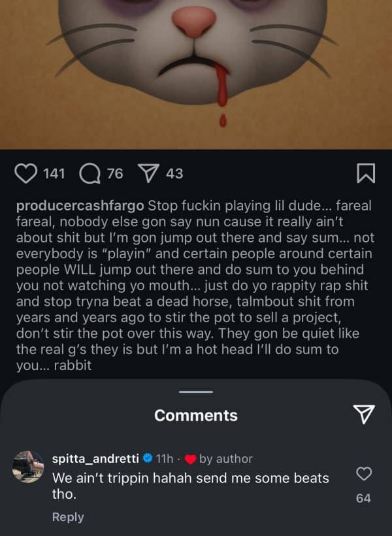Screen dimensions: 392x536
Task: View the 141 likes count
Action: (54, 173)
